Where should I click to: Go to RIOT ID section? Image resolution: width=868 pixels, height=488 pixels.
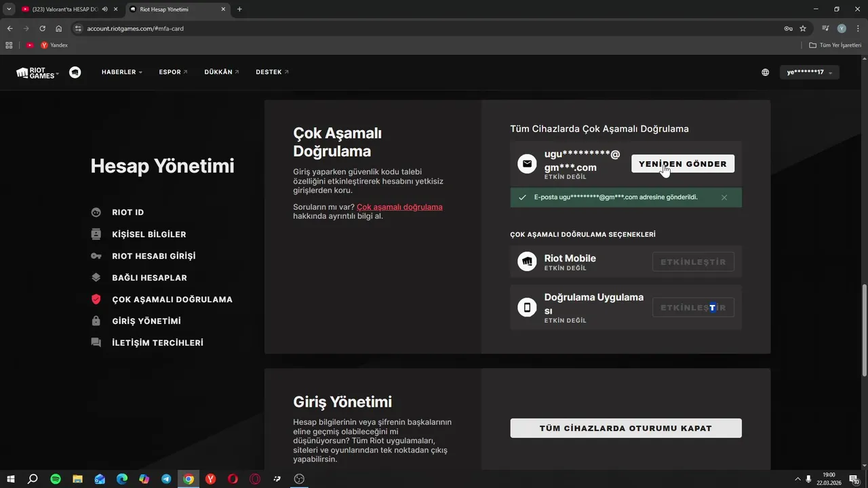point(127,212)
